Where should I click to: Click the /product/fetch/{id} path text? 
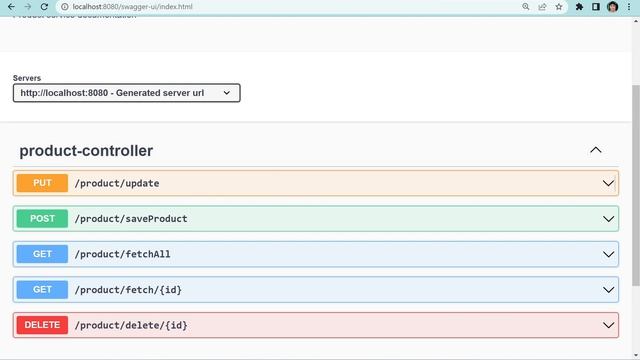128,290
